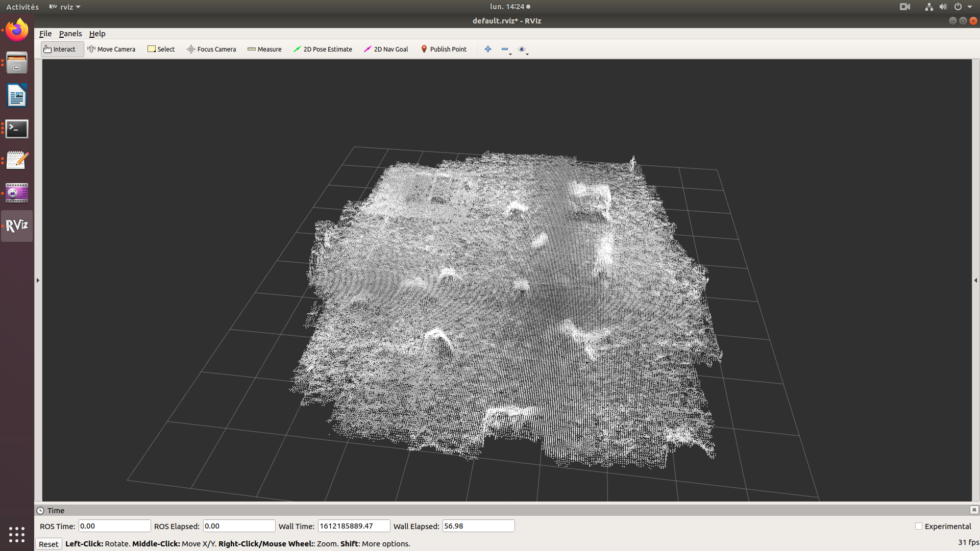The width and height of the screenshot is (980, 551).
Task: Set a 2D Nav Goal
Action: (385, 49)
